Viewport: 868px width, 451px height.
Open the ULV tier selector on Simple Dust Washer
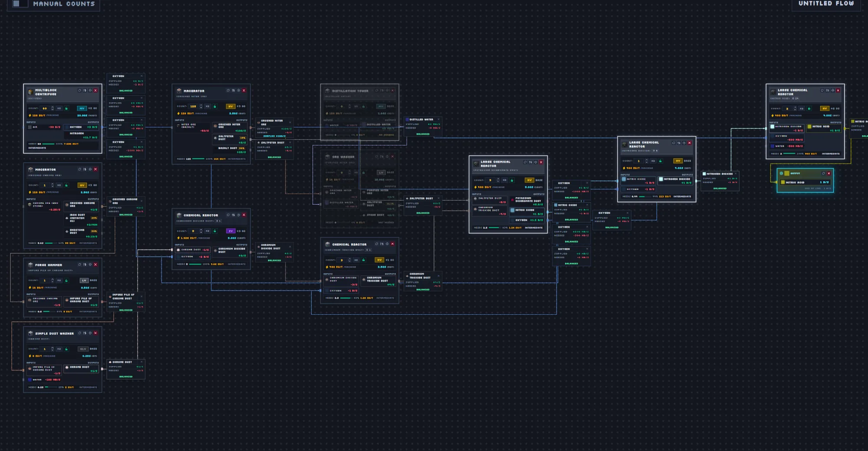click(83, 349)
